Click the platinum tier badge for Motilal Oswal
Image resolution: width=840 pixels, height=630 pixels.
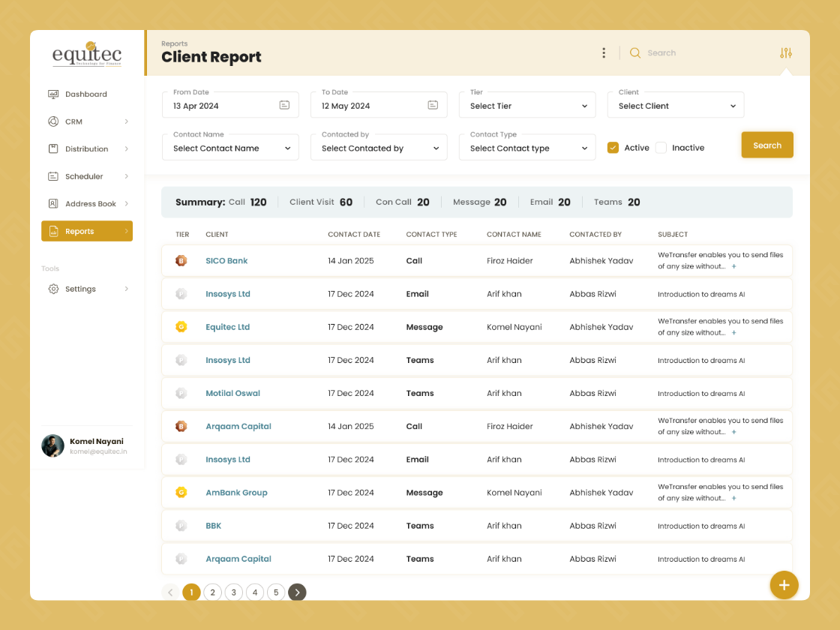[181, 393]
